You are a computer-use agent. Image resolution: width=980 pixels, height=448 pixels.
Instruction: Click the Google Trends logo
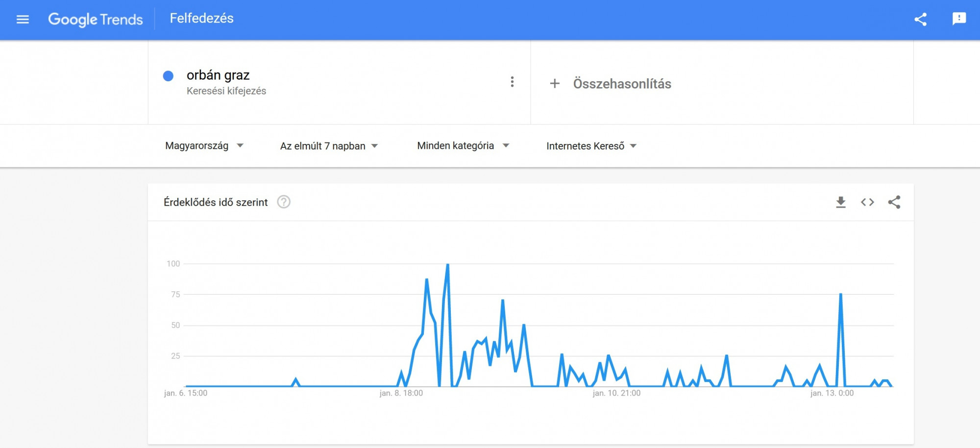[x=95, y=20]
